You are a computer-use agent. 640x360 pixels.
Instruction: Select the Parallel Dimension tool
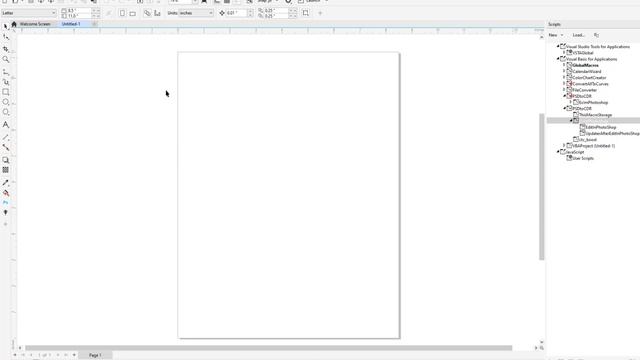click(x=6, y=138)
